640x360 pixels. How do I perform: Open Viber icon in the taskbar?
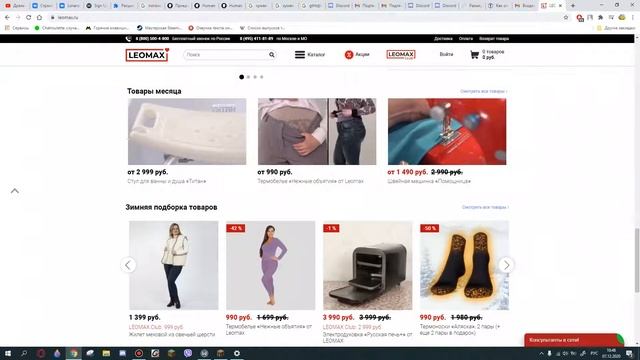tap(188, 353)
